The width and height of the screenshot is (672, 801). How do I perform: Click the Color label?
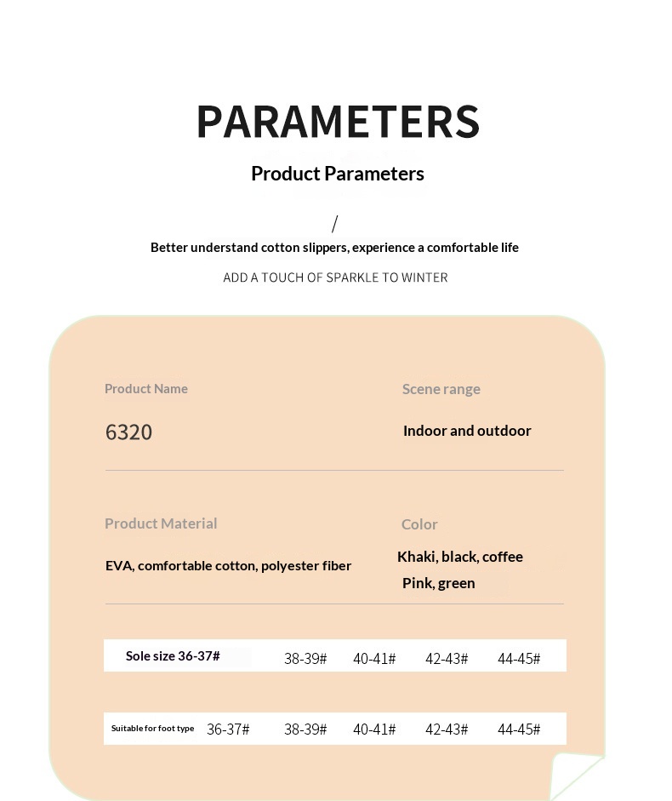419,524
